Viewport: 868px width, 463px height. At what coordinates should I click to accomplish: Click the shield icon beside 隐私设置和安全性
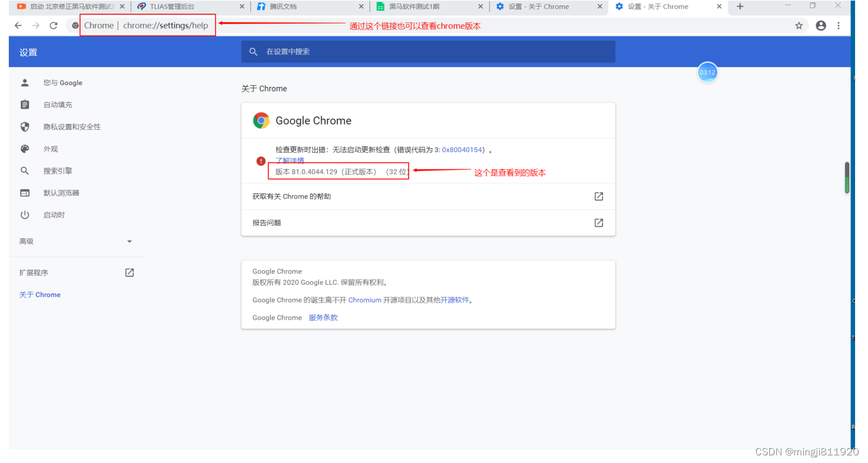point(25,127)
